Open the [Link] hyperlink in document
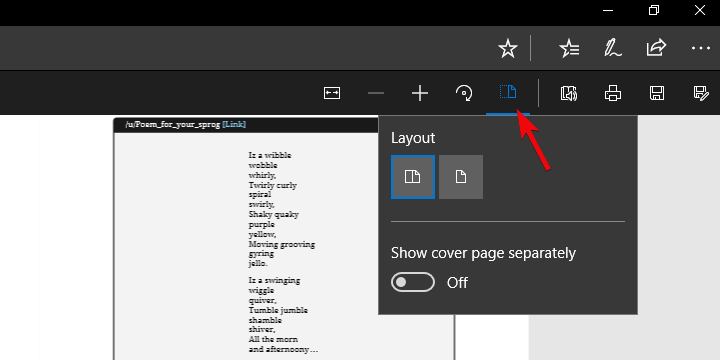 (x=234, y=124)
